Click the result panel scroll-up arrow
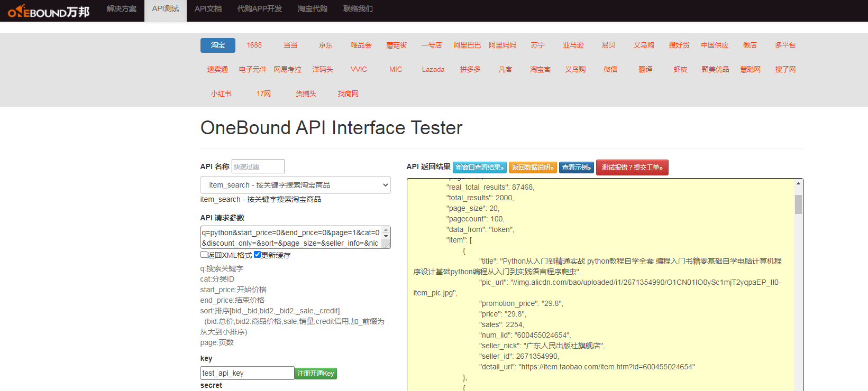Viewport: 868px width, 391px height. 799,183
